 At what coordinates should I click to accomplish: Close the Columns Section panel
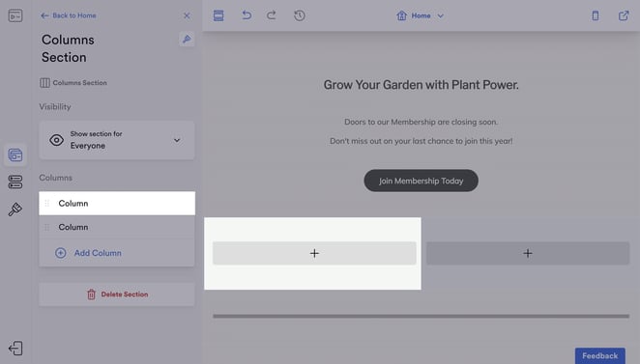pos(187,15)
